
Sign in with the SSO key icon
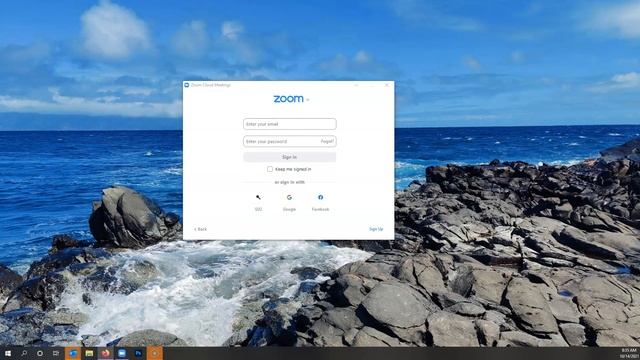point(258,198)
